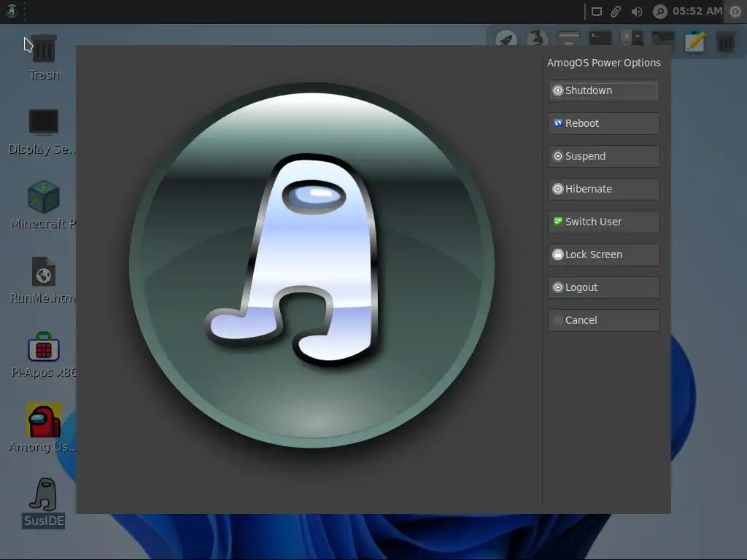Viewport: 747px width, 560px height.
Task: Open the Trash desktop icon
Action: 44,57
